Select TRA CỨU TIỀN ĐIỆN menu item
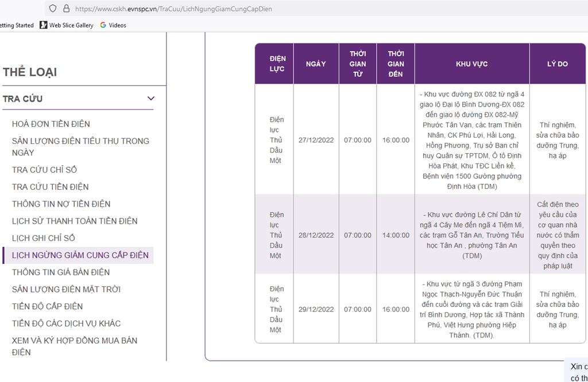This screenshot has width=588, height=382. [x=51, y=187]
